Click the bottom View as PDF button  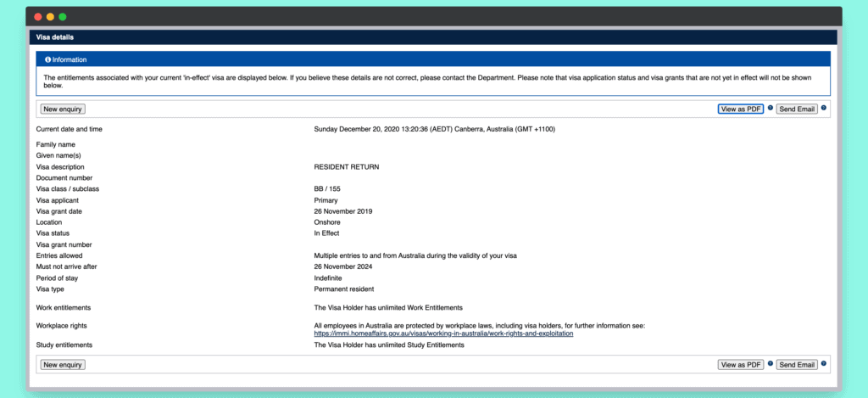[x=741, y=365]
